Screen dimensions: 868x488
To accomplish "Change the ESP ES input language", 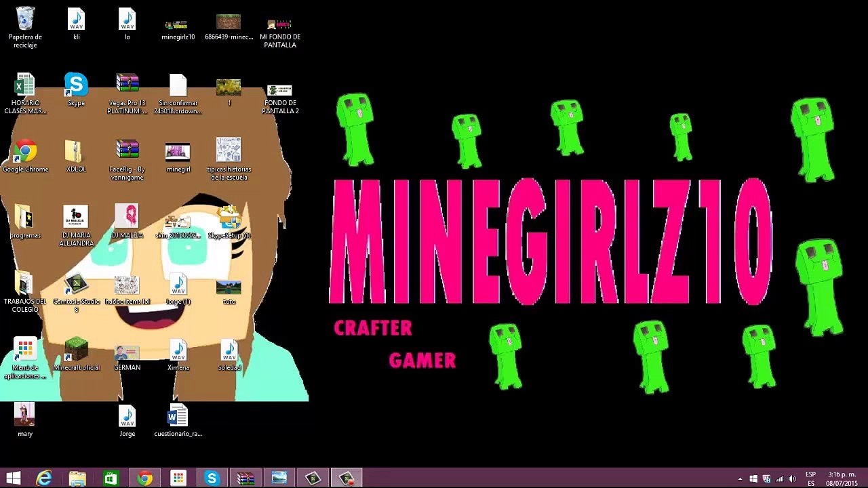I will click(810, 479).
